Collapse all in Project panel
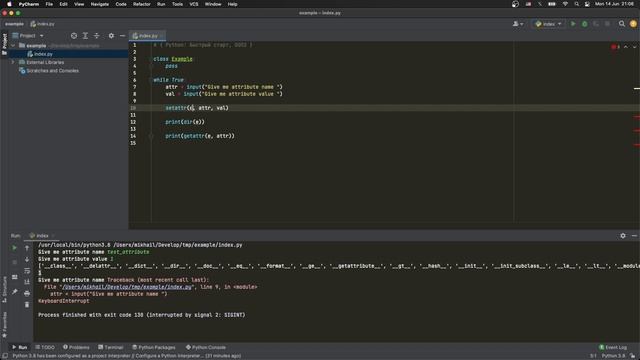 pyautogui.click(x=97, y=36)
